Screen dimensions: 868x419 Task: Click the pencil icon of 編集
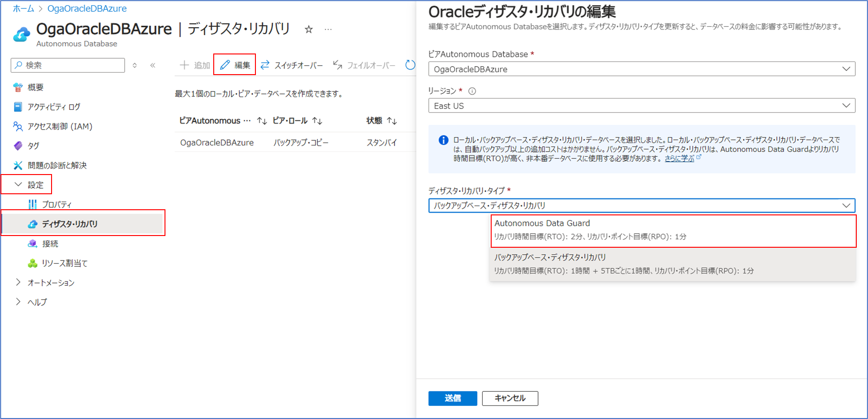[x=225, y=65]
